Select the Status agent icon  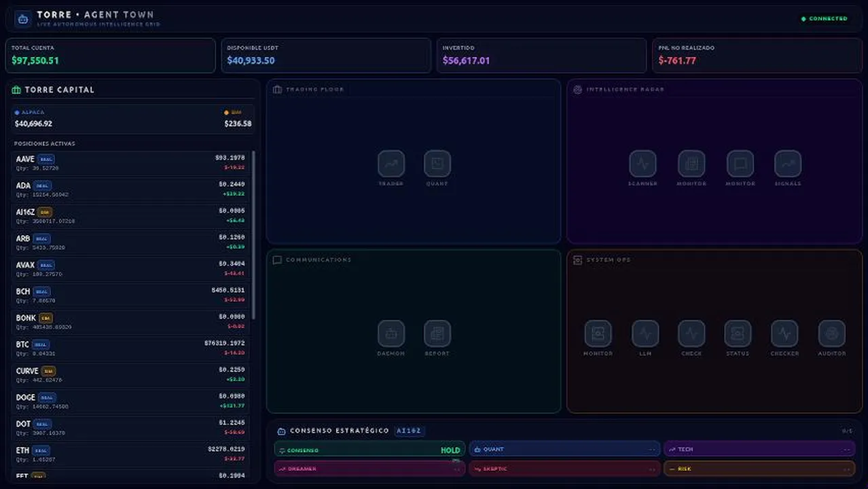point(738,333)
